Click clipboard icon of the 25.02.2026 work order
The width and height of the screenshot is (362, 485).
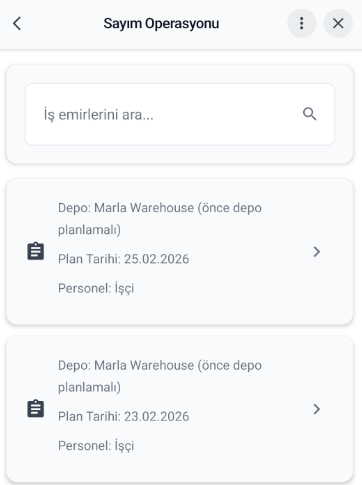tap(35, 251)
